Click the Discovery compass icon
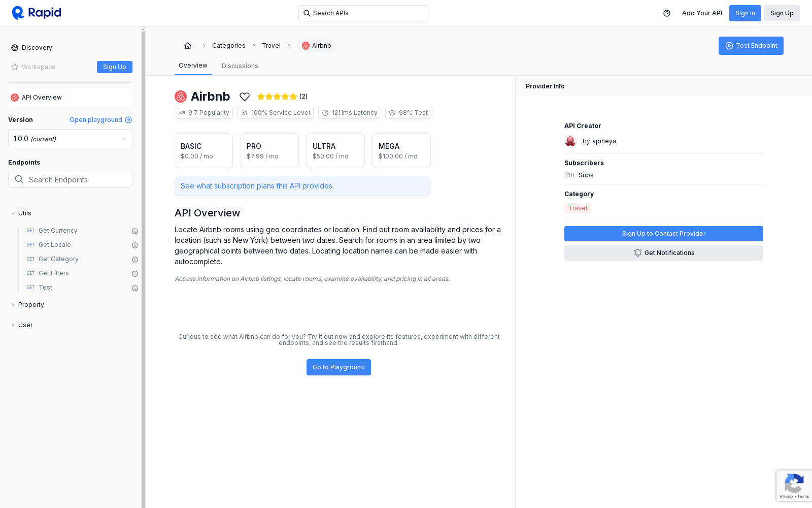Viewport: 812px width, 508px height. [x=15, y=48]
